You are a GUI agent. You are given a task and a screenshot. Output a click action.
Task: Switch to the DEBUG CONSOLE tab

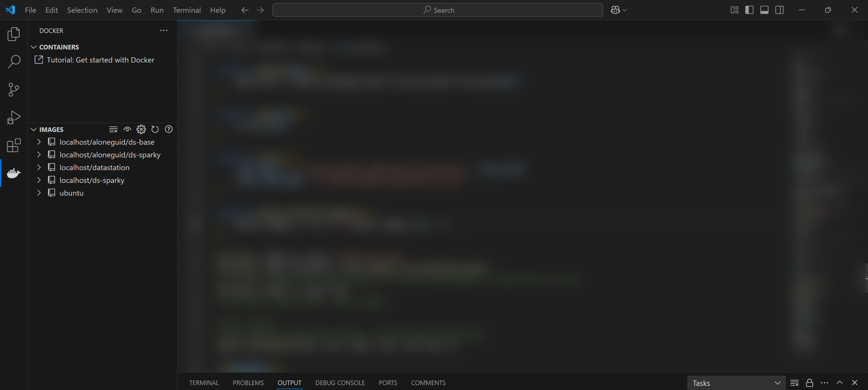point(340,383)
